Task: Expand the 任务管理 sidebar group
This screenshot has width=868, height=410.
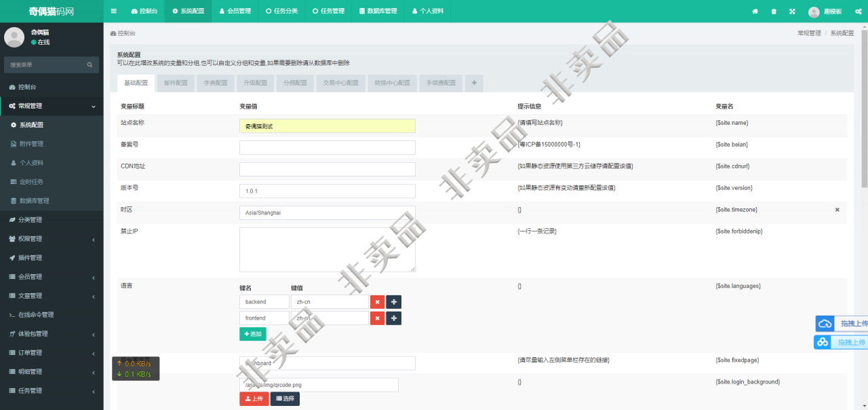Action: coord(52,391)
